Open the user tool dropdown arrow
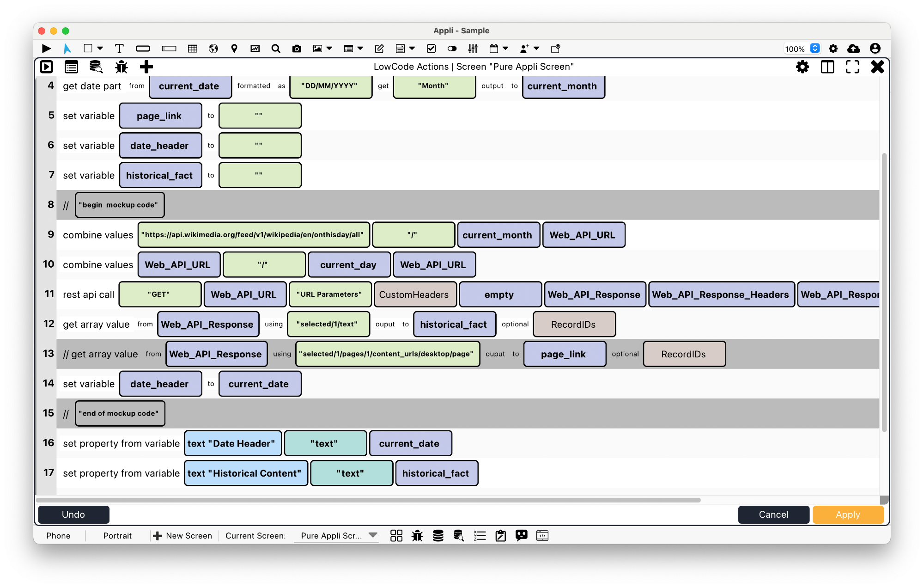The height and width of the screenshot is (588, 924). (536, 49)
